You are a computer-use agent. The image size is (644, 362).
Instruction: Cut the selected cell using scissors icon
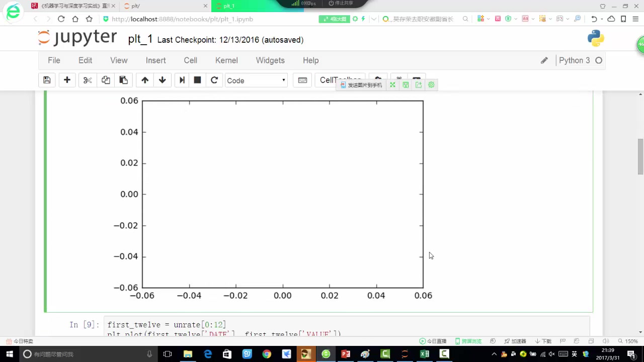pyautogui.click(x=87, y=80)
